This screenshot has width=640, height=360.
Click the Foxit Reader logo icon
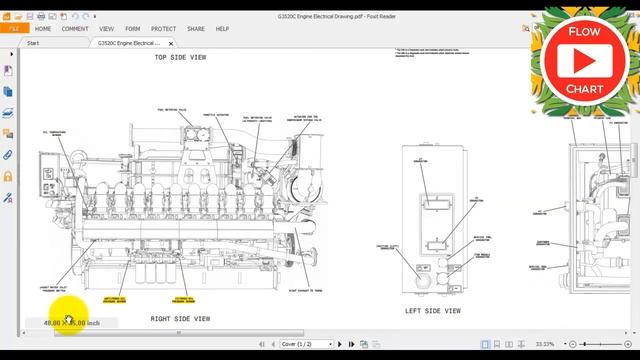coord(7,17)
